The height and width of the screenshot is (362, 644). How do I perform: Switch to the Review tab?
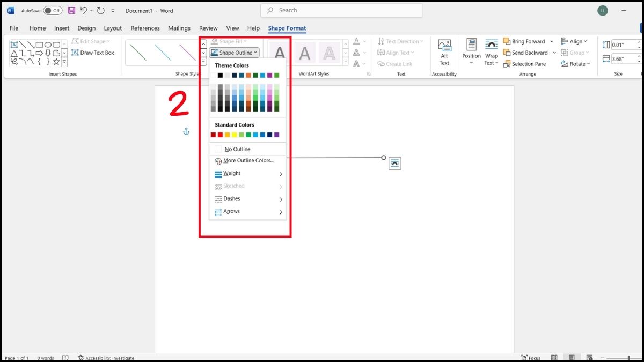click(x=208, y=28)
